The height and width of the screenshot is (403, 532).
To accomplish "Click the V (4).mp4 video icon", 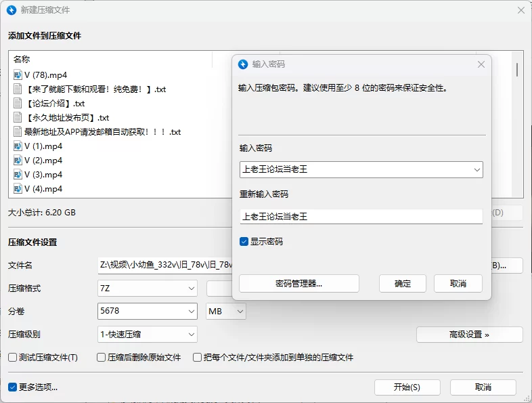I will point(18,189).
